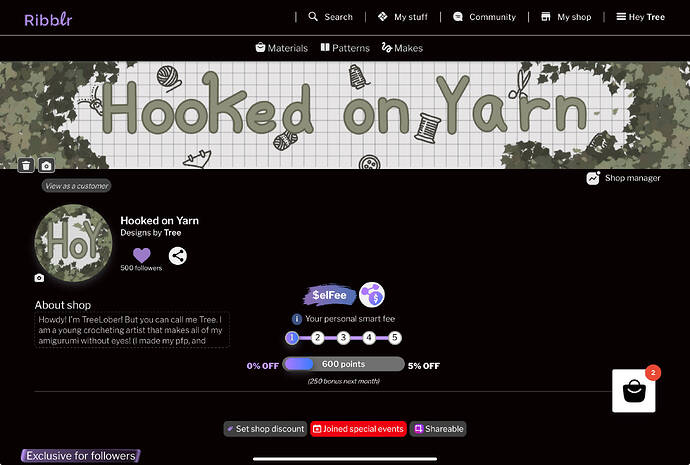The height and width of the screenshot is (465, 690).
Task: Change profile picture via small camera icon
Action: [39, 278]
